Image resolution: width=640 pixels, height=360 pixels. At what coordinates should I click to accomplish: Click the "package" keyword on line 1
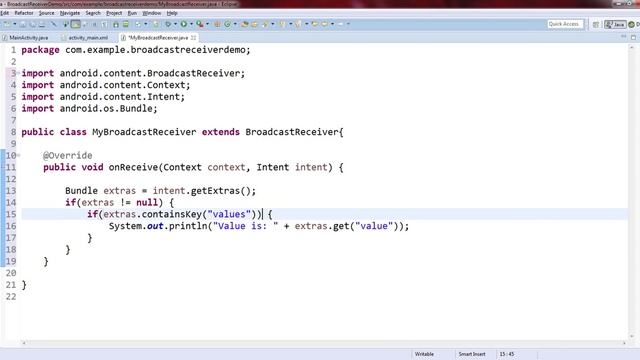pyautogui.click(x=40, y=50)
